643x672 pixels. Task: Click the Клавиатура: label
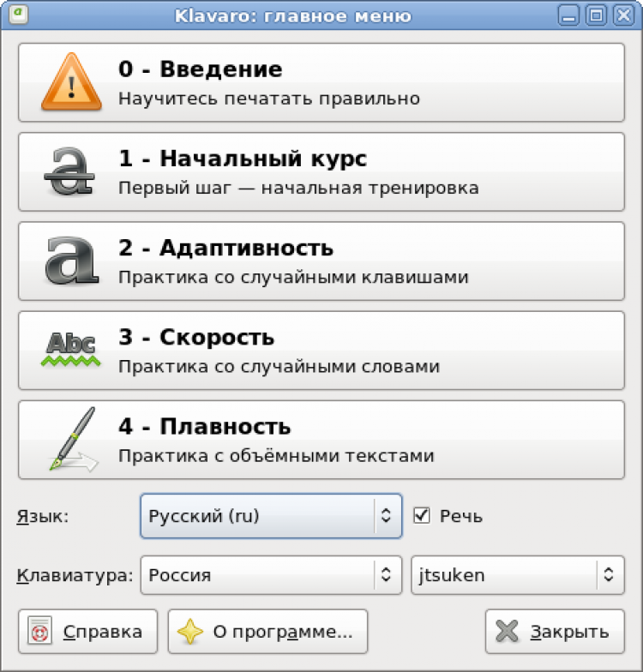pos(75,575)
